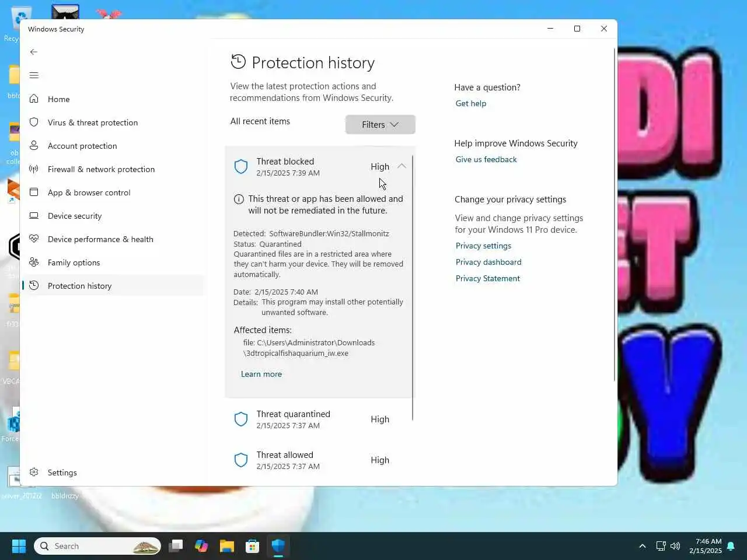Screen dimensions: 747x560
Task: Click the detected name SoftwareBundler:Win32/Stallmonitz
Action: click(x=329, y=233)
